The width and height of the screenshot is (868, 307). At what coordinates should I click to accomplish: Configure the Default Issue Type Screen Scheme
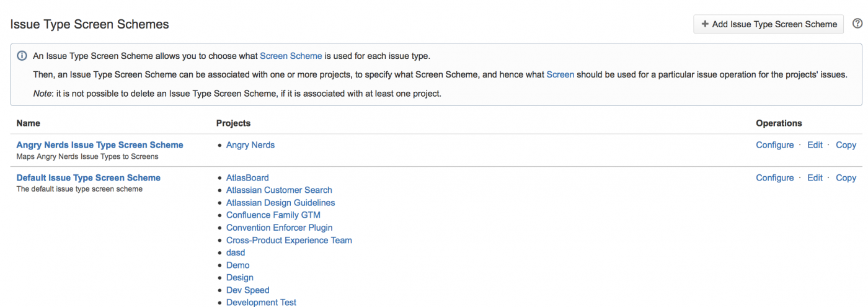pos(774,178)
